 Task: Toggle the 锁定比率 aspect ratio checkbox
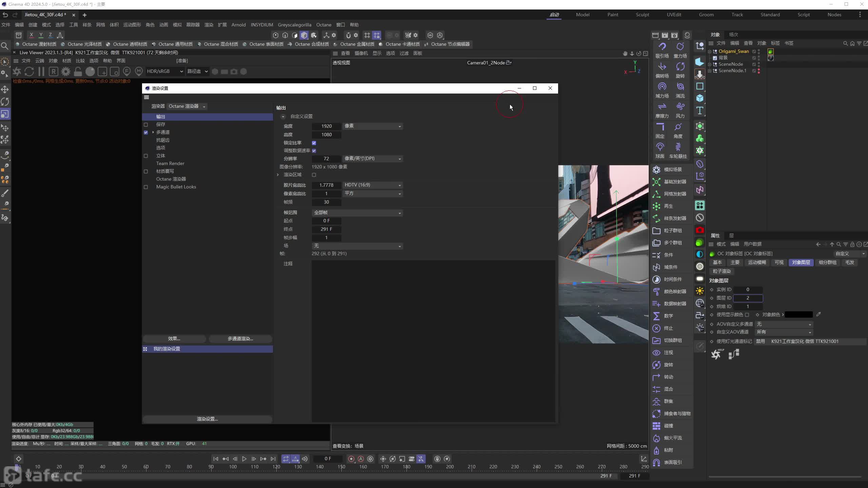[x=314, y=142]
